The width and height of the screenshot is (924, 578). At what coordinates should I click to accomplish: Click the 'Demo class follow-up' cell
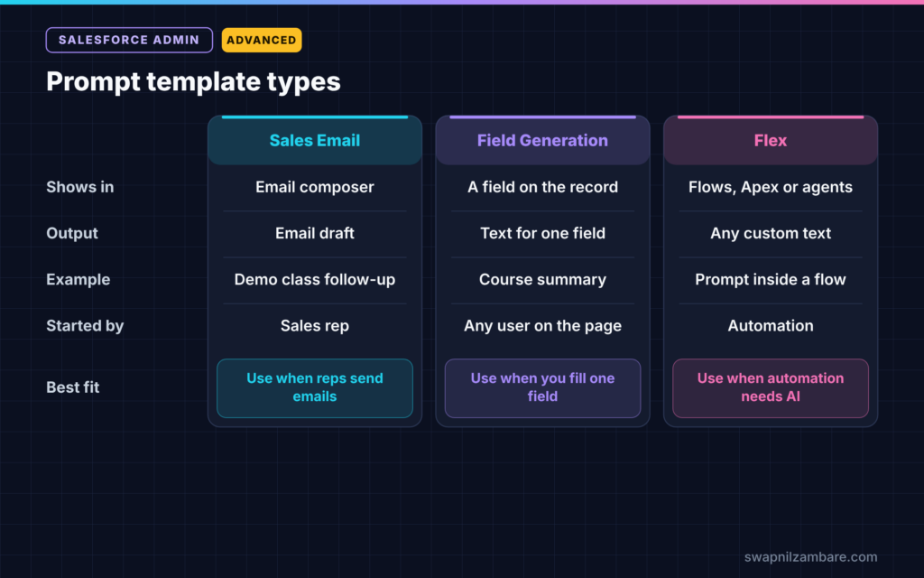(x=315, y=280)
